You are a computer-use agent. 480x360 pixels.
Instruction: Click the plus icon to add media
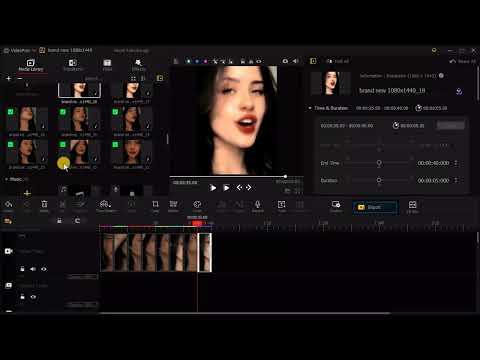pos(9,78)
